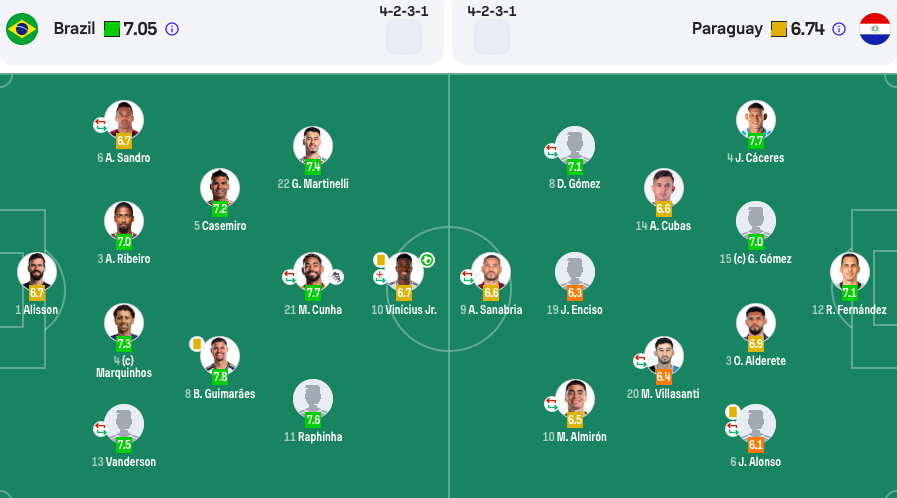Click Raphinha's 7.6 rating badge
Viewport: 897px width, 498px height.
tap(313, 420)
